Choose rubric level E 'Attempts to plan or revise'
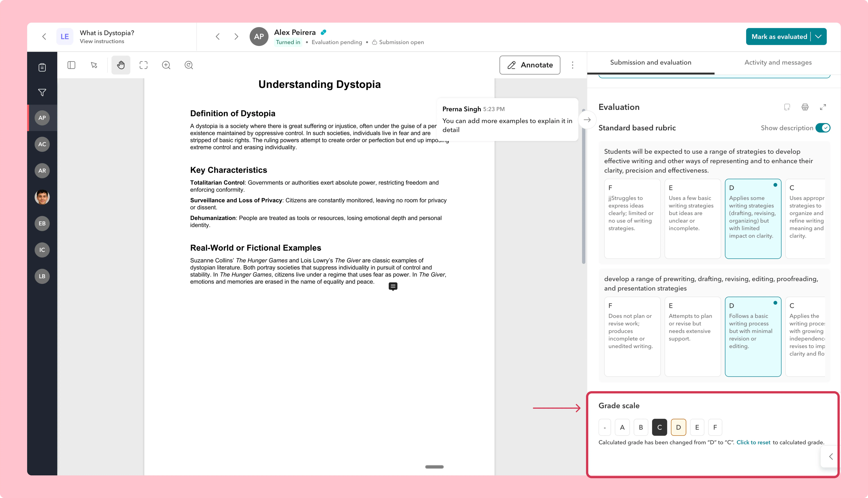This screenshot has width=868, height=498. click(x=693, y=337)
